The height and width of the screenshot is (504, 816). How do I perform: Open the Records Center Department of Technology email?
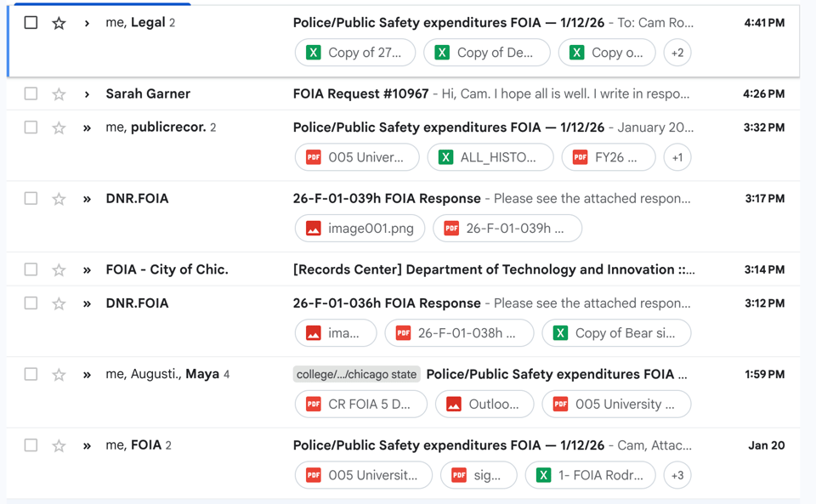[493, 269]
